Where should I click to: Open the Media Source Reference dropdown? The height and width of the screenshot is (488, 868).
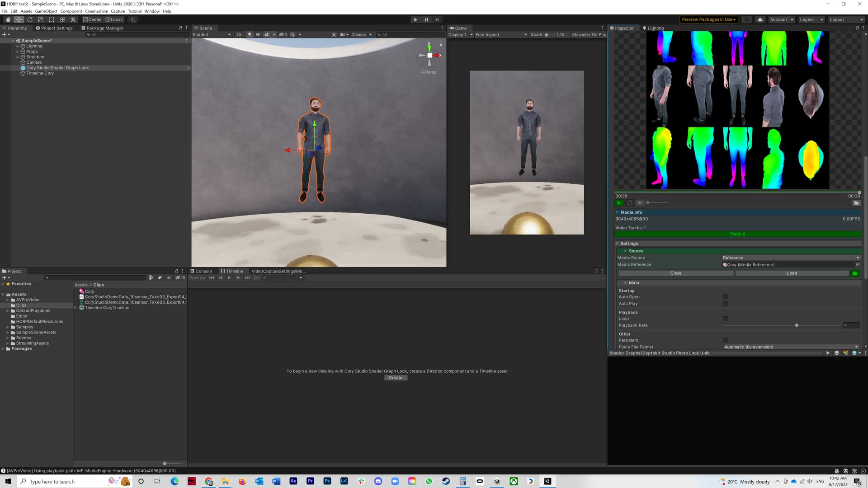click(x=790, y=258)
